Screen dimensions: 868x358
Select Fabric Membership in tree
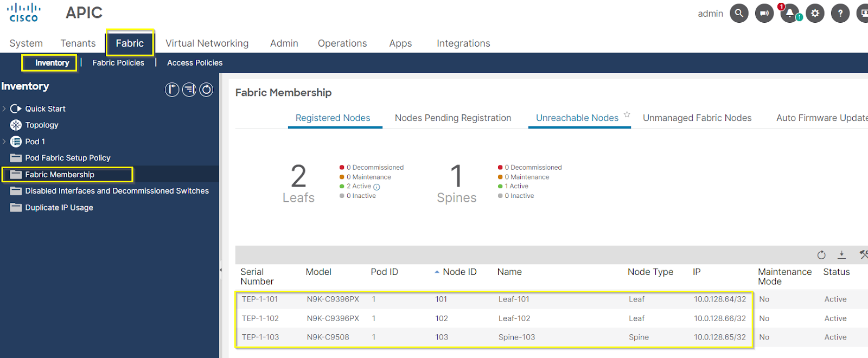pyautogui.click(x=60, y=175)
